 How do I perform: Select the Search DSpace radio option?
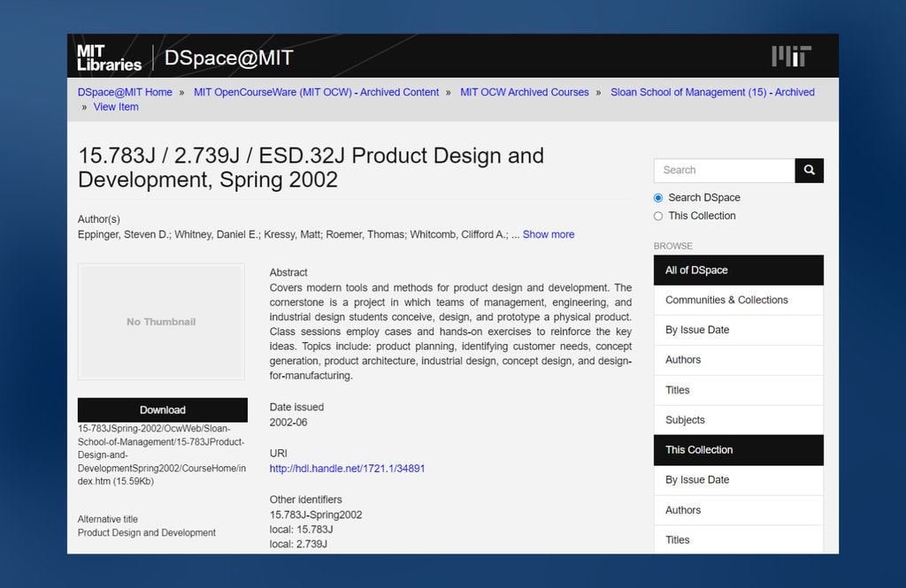[x=658, y=197]
